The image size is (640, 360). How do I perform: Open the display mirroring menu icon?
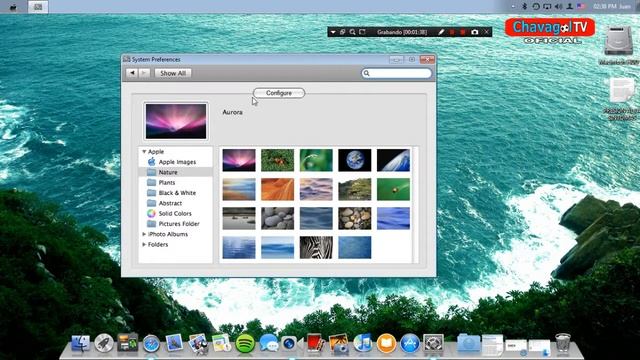(547, 7)
